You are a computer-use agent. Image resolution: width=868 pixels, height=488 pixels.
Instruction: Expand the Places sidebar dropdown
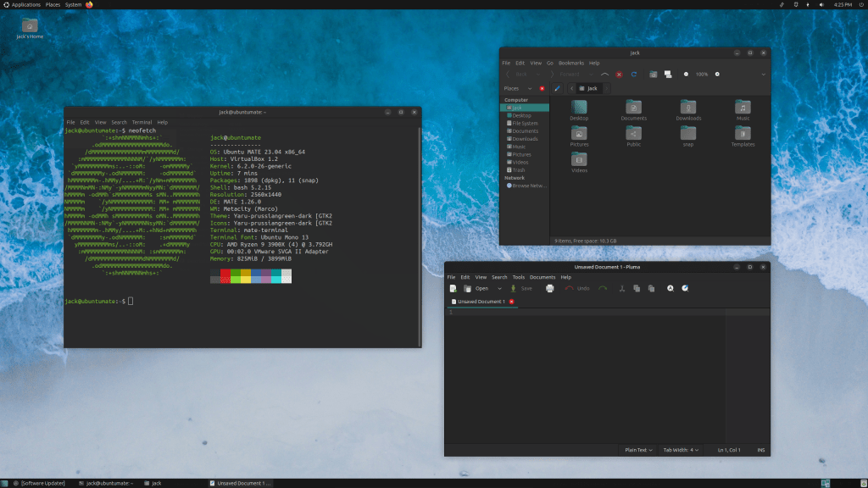530,88
